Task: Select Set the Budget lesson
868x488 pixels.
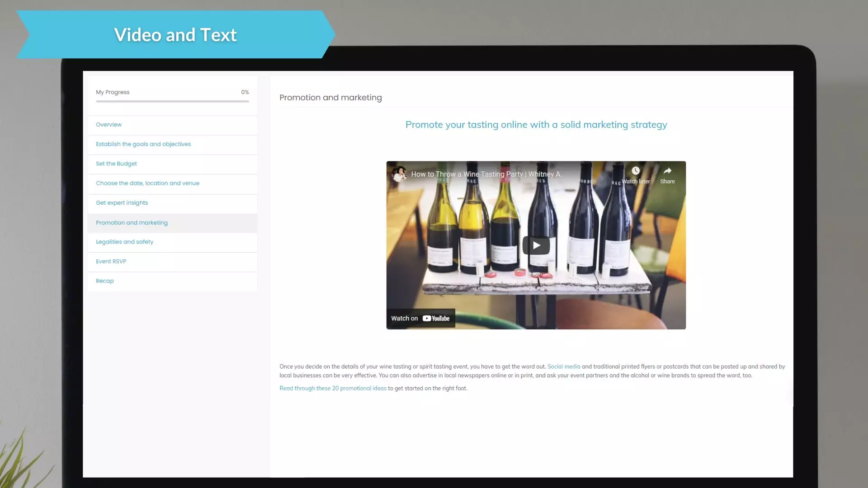Action: point(172,164)
